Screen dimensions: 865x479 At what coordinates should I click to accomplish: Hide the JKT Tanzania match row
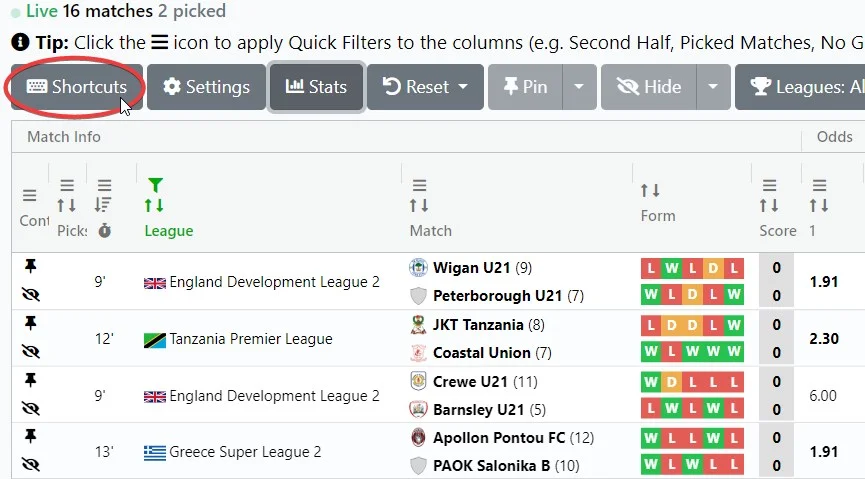tap(30, 352)
